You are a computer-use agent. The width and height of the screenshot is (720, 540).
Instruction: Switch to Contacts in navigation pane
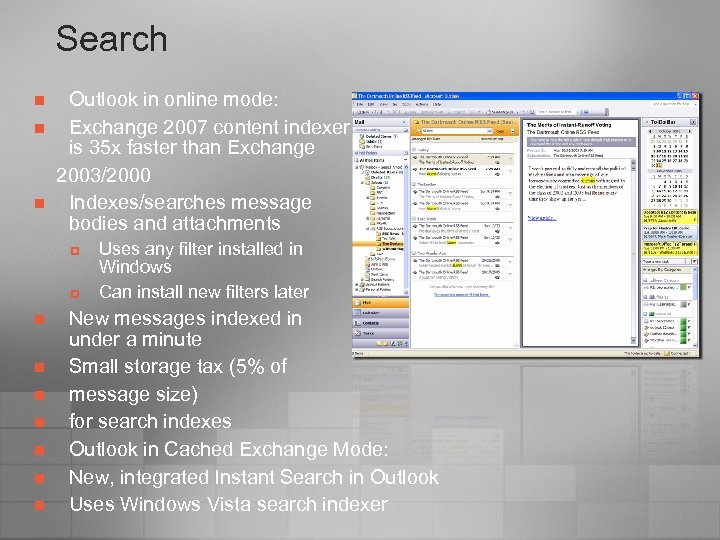coord(381,323)
